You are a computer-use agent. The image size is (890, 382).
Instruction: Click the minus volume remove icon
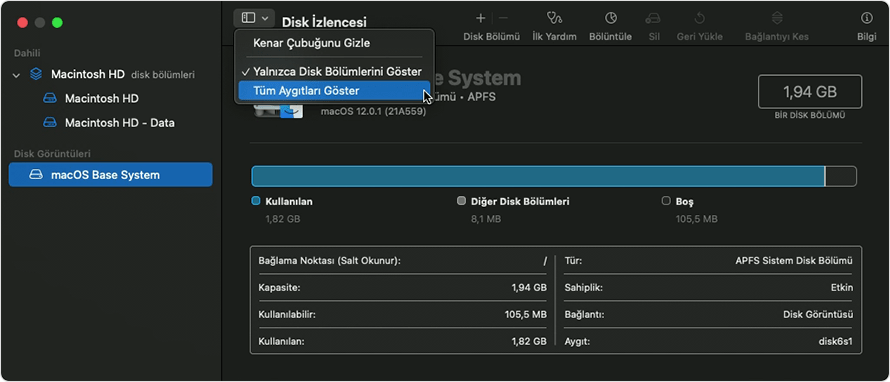point(503,19)
